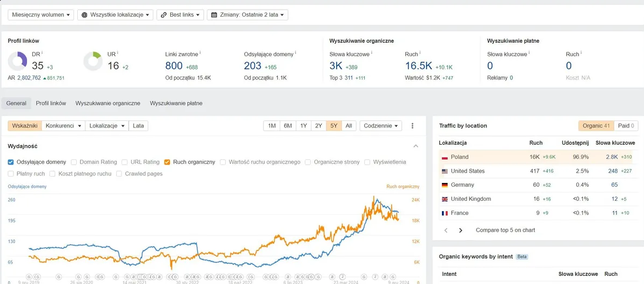Click the DR info icon
The image size is (644, 284).
[x=42, y=53]
